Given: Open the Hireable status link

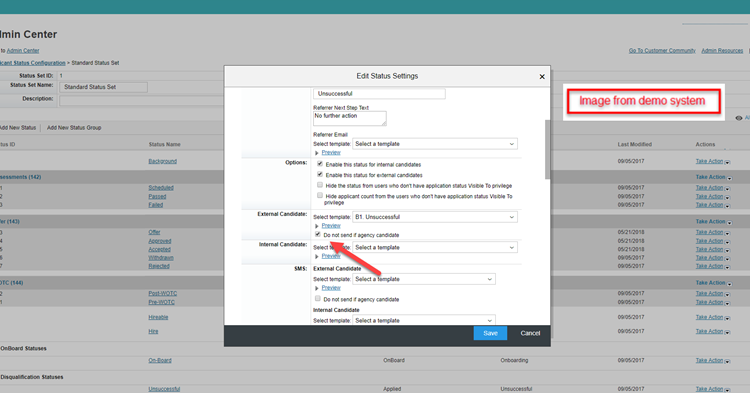Looking at the screenshot, I should coord(158,317).
